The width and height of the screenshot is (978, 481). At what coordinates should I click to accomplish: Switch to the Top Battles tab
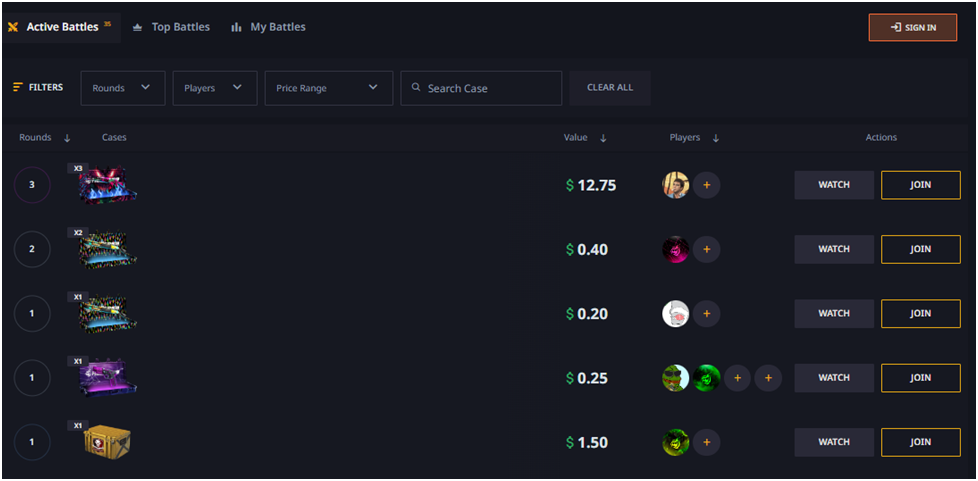[x=171, y=27]
